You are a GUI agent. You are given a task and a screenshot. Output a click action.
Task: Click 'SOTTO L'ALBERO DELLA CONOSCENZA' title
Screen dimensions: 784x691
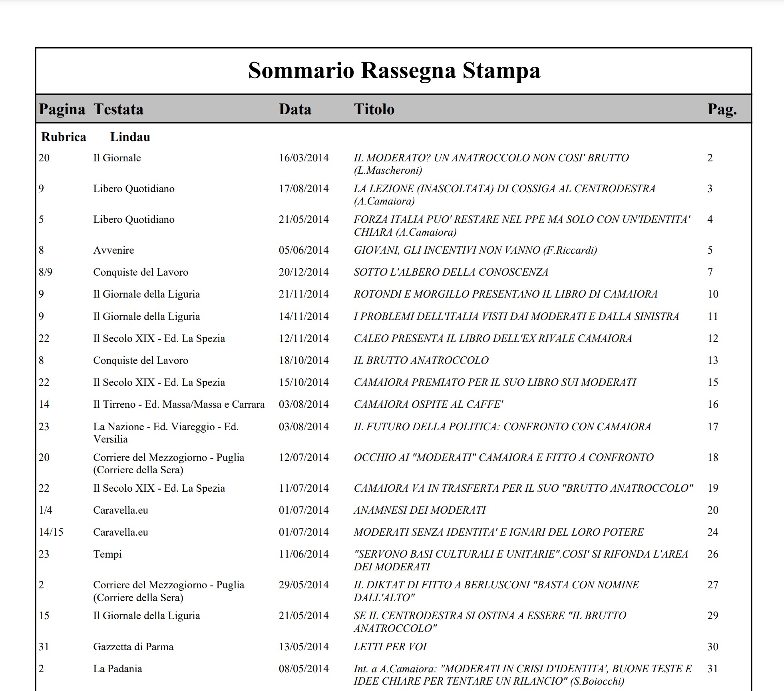(451, 272)
